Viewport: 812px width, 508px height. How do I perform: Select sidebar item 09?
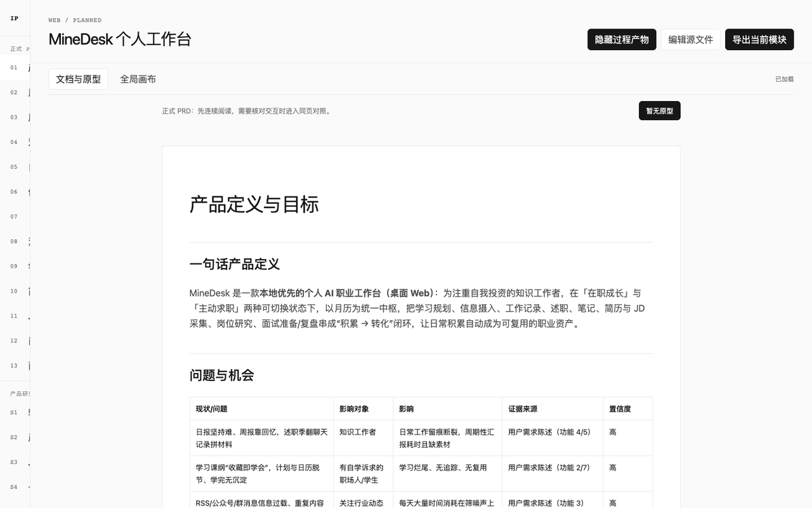pos(15,265)
